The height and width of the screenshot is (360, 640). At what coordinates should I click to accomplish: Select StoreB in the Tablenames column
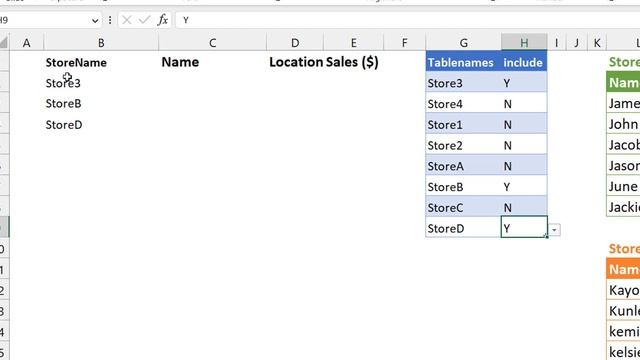point(463,187)
